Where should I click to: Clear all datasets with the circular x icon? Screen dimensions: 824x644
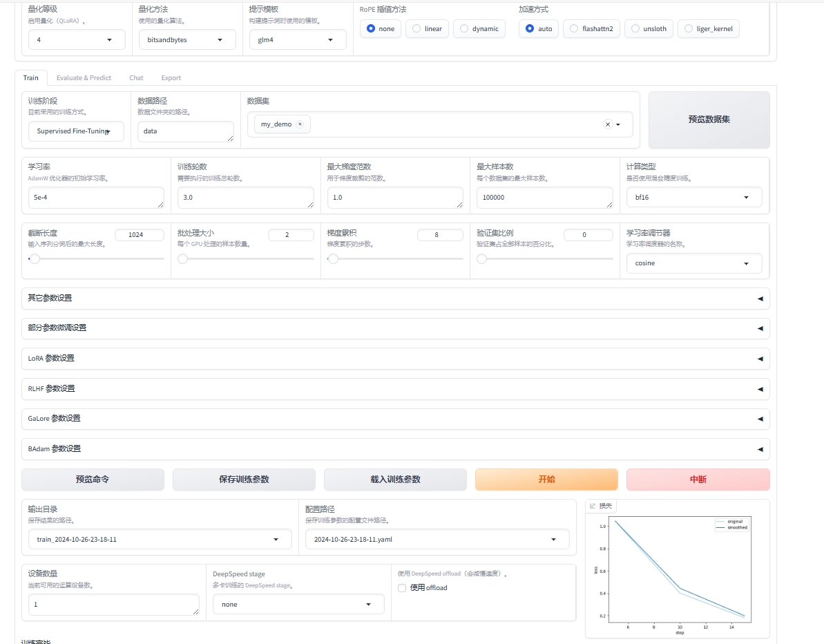pyautogui.click(x=607, y=124)
